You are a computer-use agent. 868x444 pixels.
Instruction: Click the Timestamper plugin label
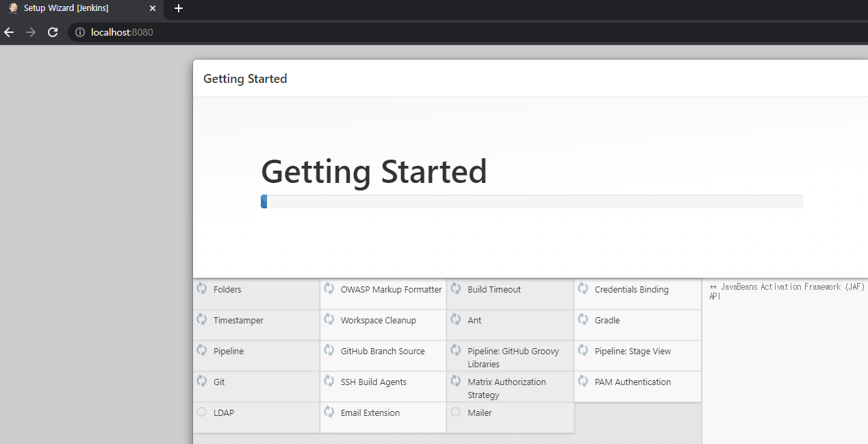click(x=238, y=321)
